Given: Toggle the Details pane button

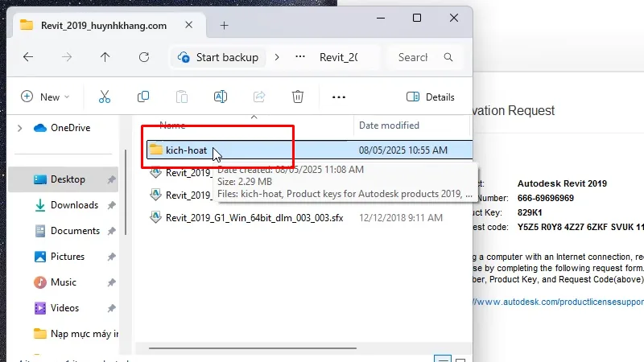Looking at the screenshot, I should tap(431, 97).
